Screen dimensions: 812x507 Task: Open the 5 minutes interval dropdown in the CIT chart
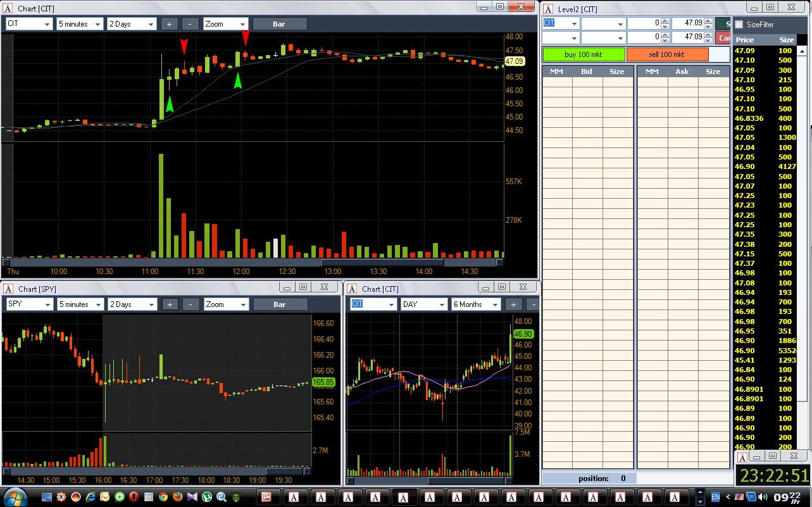(x=80, y=24)
